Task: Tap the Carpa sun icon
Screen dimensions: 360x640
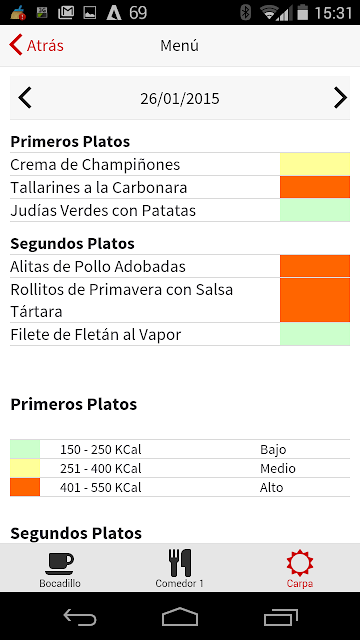Action: [300, 563]
